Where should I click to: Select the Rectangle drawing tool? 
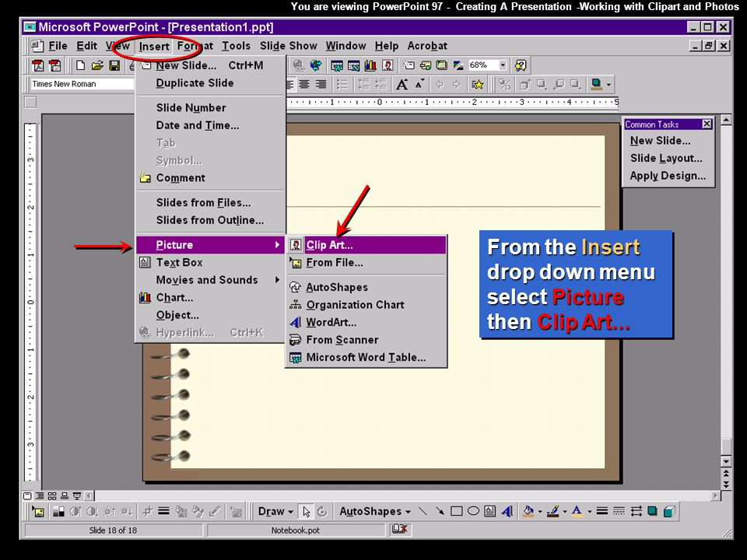coord(457,512)
